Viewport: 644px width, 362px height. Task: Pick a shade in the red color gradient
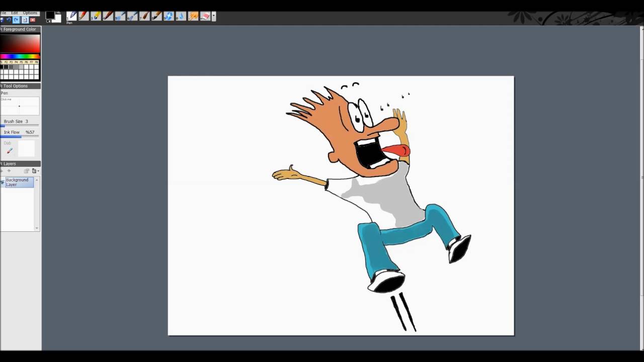click(x=20, y=43)
